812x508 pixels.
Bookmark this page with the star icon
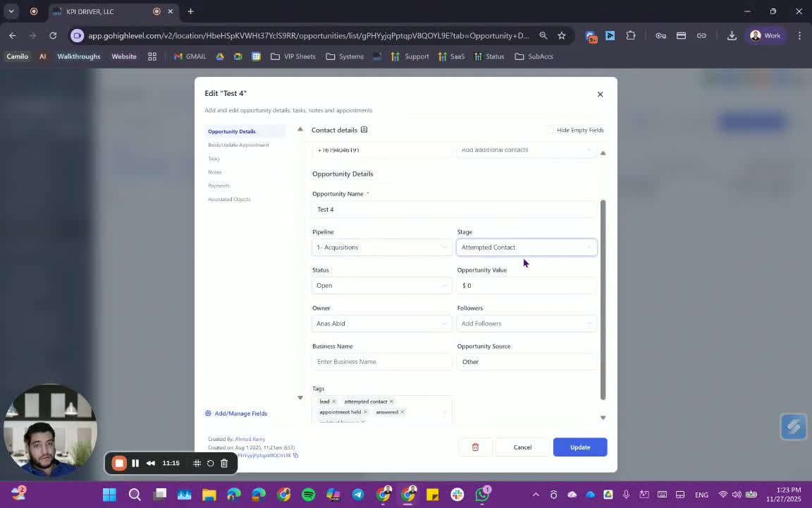click(561, 36)
